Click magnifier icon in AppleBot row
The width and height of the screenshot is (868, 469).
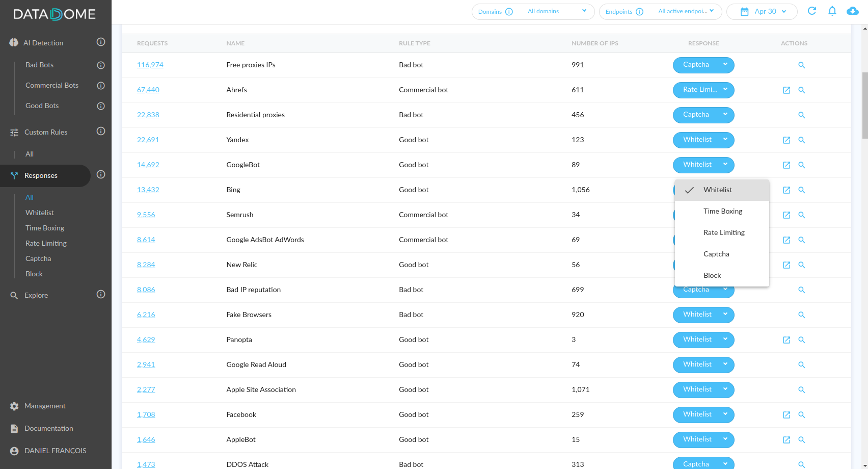801,440
